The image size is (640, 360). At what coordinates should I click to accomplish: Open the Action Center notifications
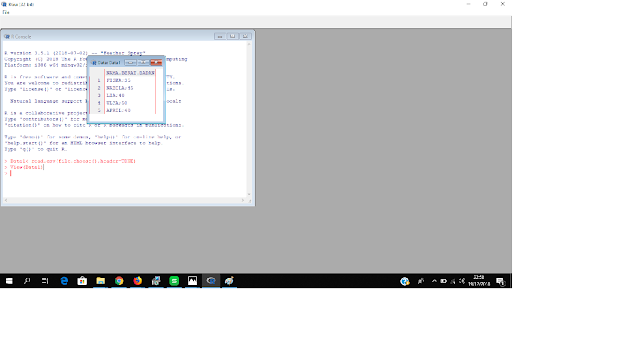(500, 281)
